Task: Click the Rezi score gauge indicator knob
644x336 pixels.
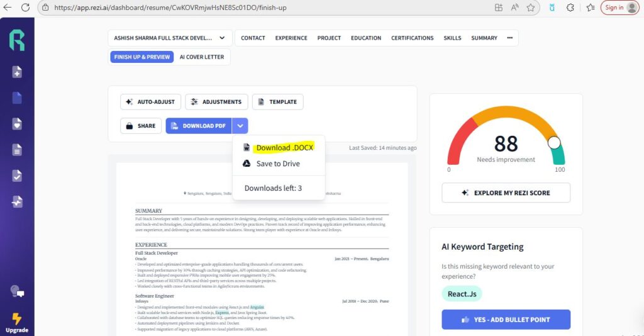Action: coord(554,143)
